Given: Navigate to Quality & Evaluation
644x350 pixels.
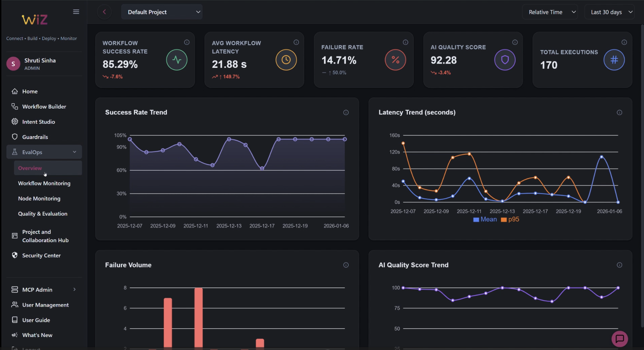Looking at the screenshot, I should [43, 214].
